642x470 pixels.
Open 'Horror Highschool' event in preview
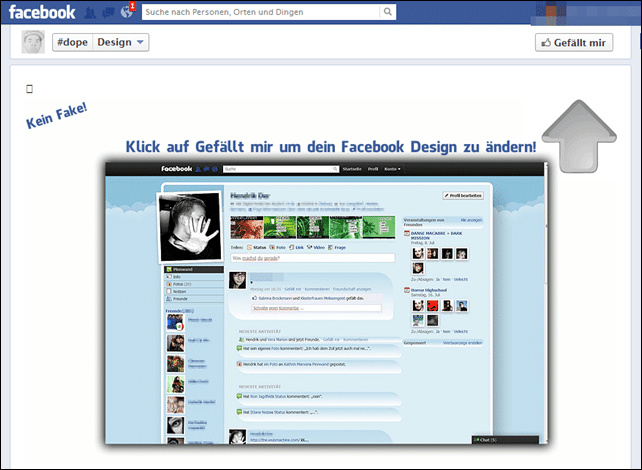[429, 290]
